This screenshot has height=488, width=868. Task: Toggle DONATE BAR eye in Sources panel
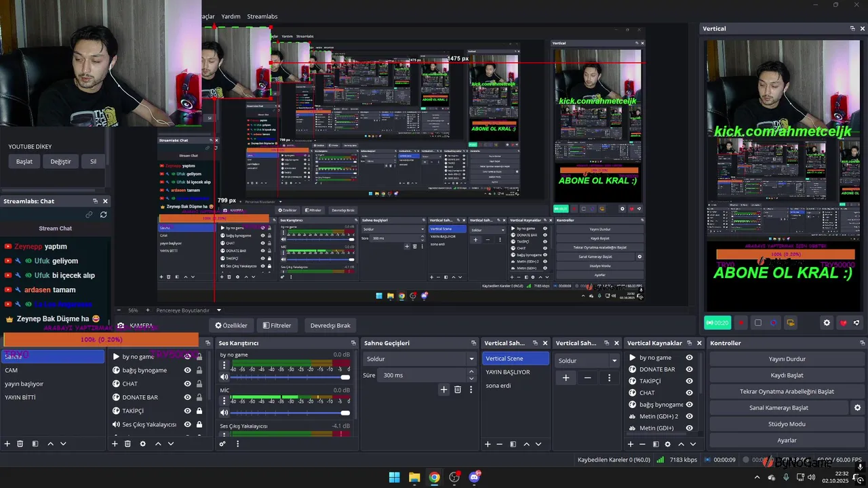[x=188, y=397]
